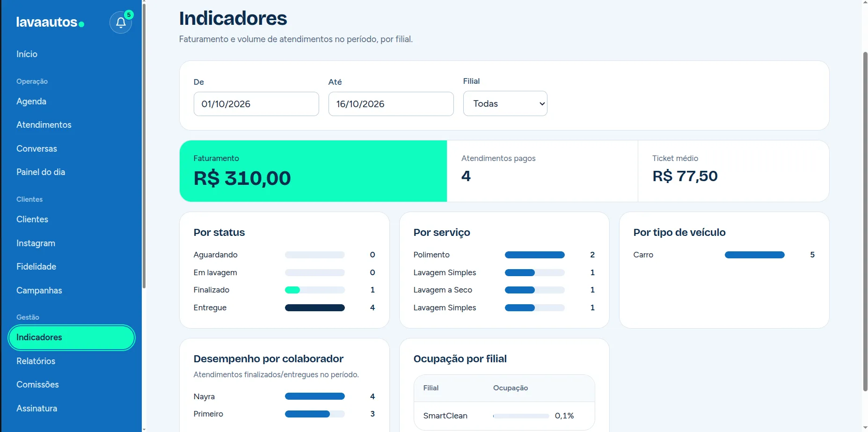
Task: Click the Polimento service row label
Action: tap(431, 255)
